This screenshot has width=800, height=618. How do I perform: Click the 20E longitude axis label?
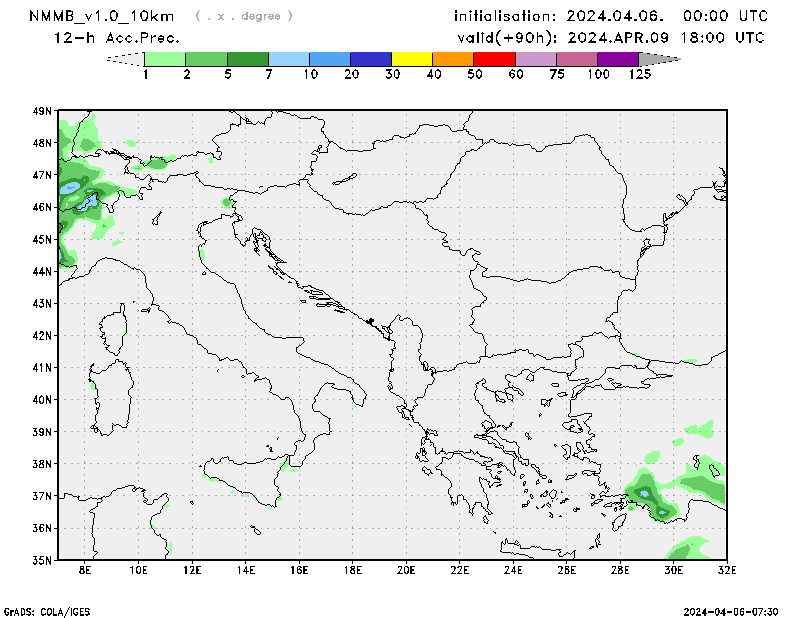pyautogui.click(x=406, y=571)
